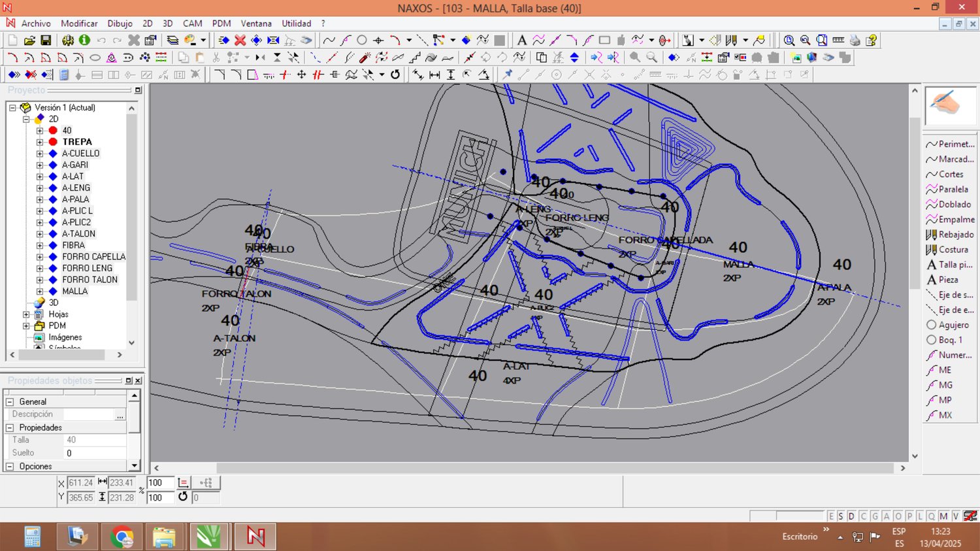
Task: Click the Descripción ellipsis button
Action: [120, 415]
